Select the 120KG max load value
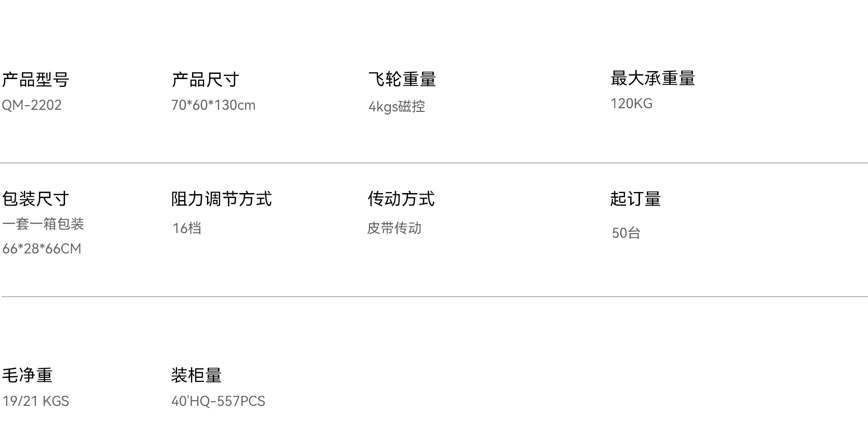Screen dimensions: 868x447 (631, 104)
